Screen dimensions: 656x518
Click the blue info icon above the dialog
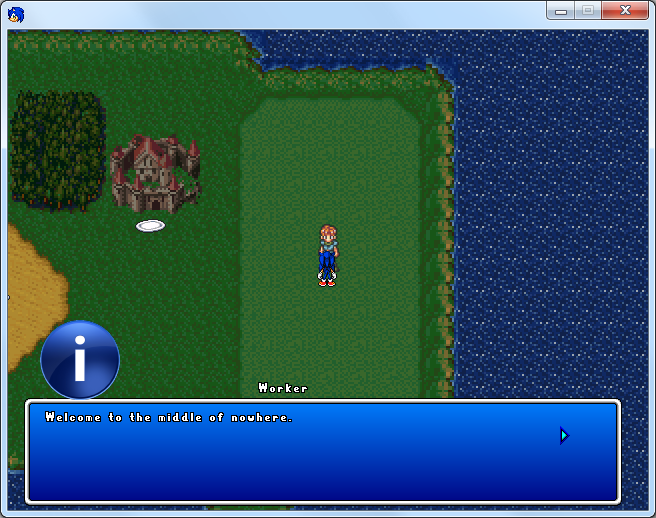click(80, 360)
